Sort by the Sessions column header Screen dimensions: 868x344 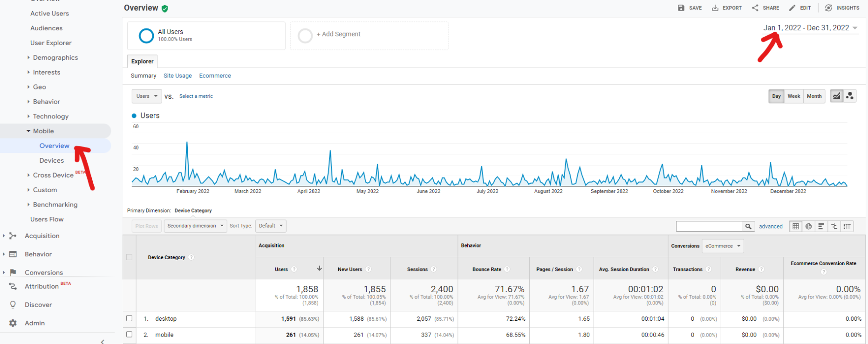417,269
